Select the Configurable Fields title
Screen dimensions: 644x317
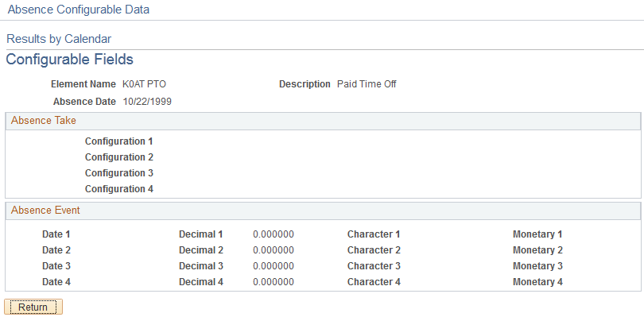[70, 60]
